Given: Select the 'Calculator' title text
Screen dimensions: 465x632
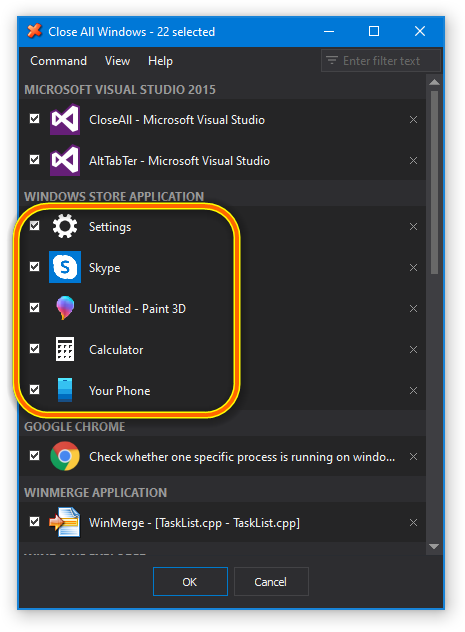Looking at the screenshot, I should click(116, 349).
